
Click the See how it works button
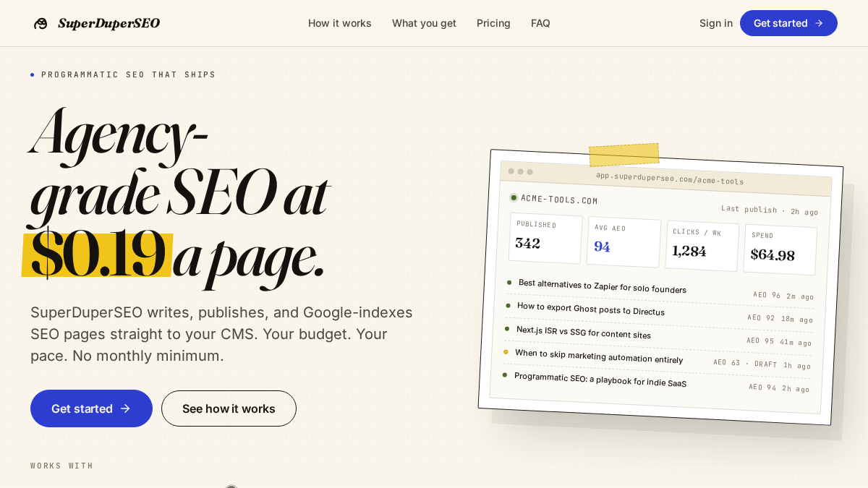click(229, 408)
